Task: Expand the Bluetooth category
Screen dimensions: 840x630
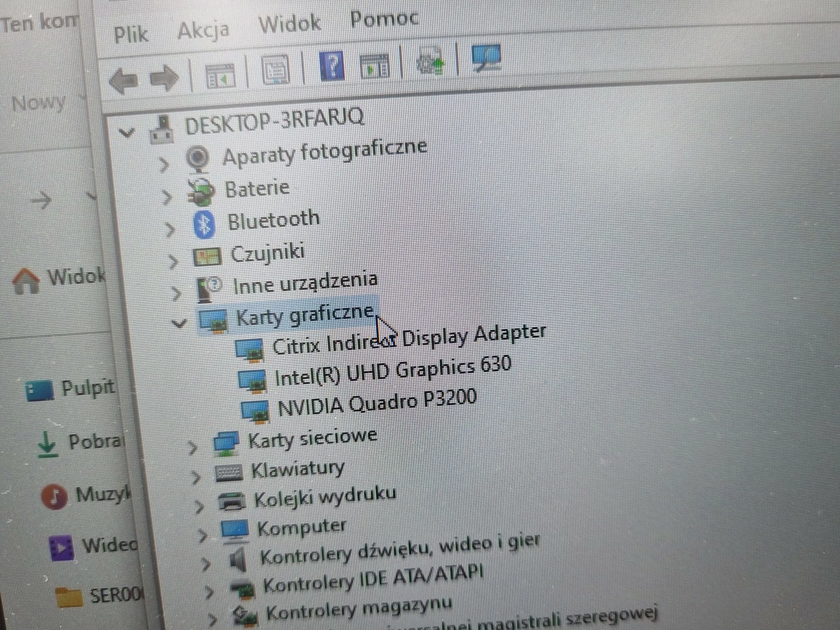Action: point(170,230)
